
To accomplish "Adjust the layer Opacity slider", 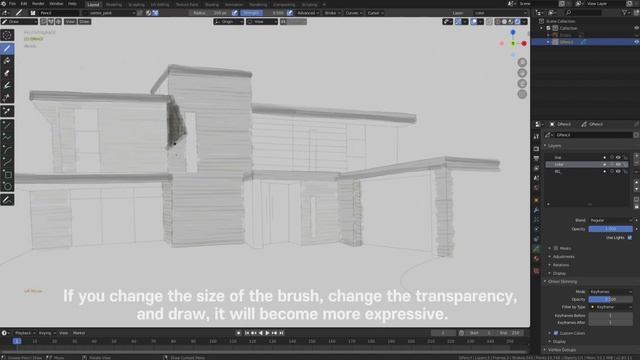I will (610, 229).
